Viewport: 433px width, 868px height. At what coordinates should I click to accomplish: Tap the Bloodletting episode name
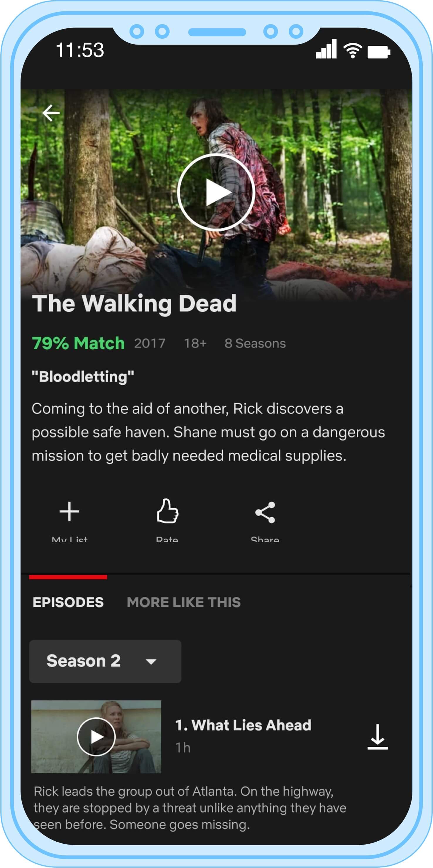pyautogui.click(x=83, y=376)
